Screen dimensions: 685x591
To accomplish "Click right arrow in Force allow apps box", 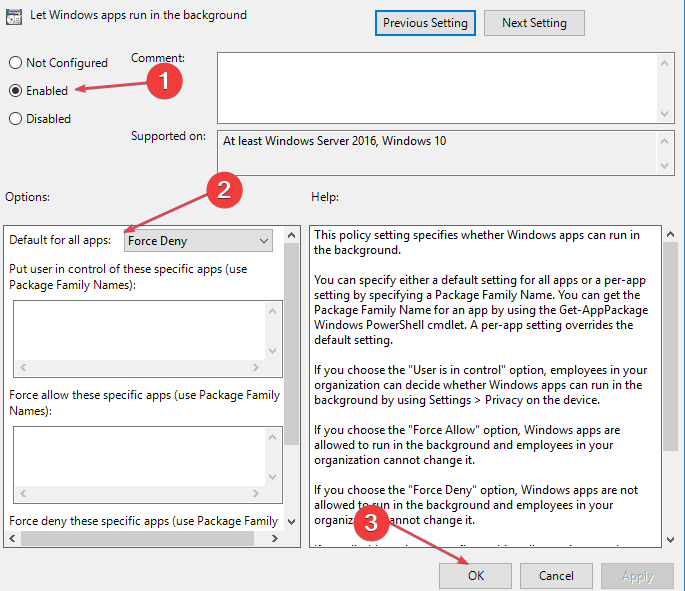I will tap(256, 494).
